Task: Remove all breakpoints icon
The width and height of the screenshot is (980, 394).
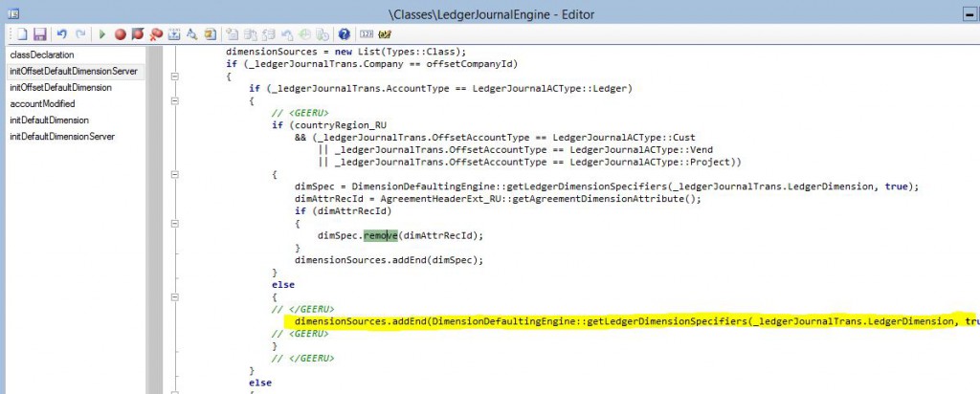Action: (155, 33)
